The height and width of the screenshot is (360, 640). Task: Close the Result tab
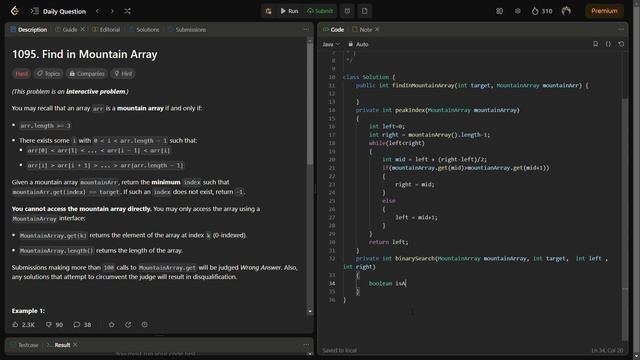(x=76, y=345)
